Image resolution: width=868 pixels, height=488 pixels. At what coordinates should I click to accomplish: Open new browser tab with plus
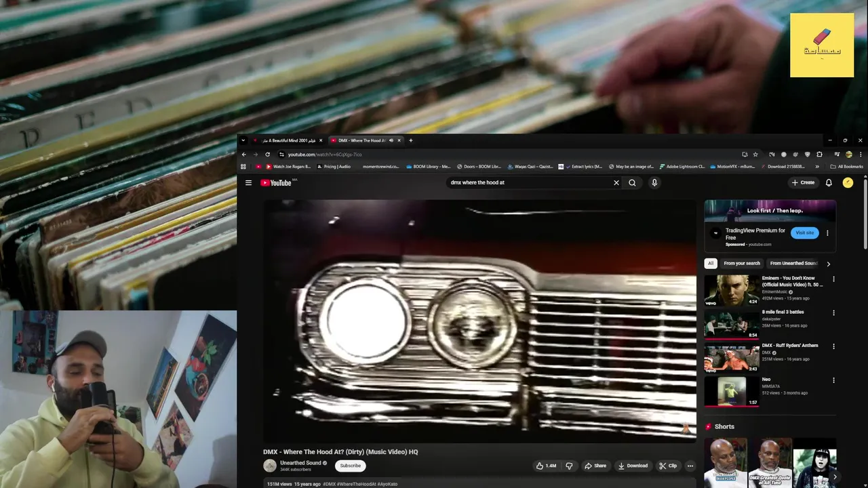pyautogui.click(x=410, y=140)
